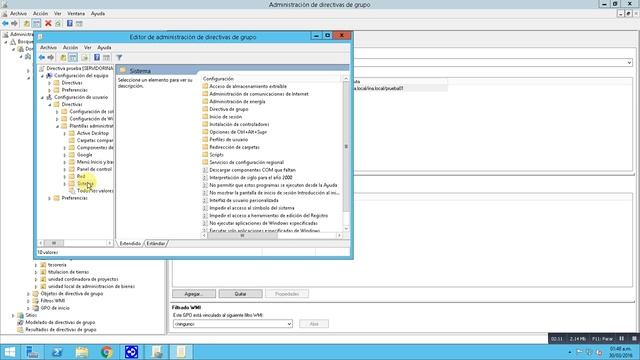Select 'Descargar componentes COM que faltan' setting
This screenshot has height=360, width=640.
point(252,170)
